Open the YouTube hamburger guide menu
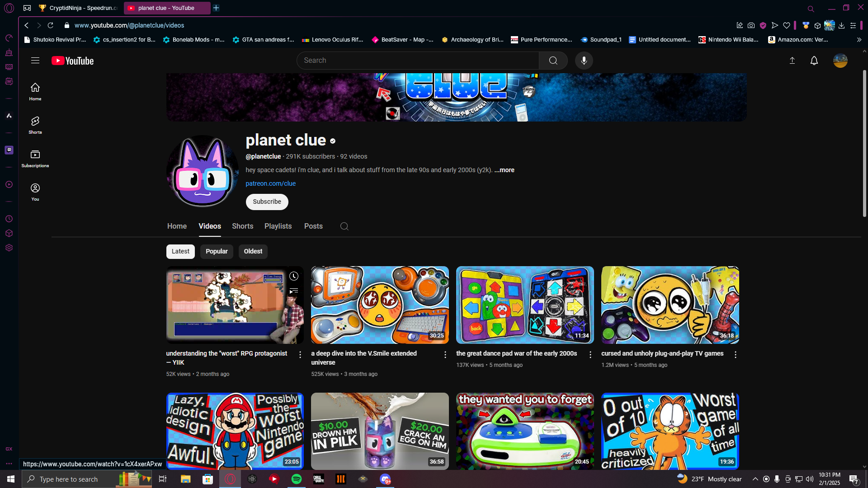 point(35,61)
